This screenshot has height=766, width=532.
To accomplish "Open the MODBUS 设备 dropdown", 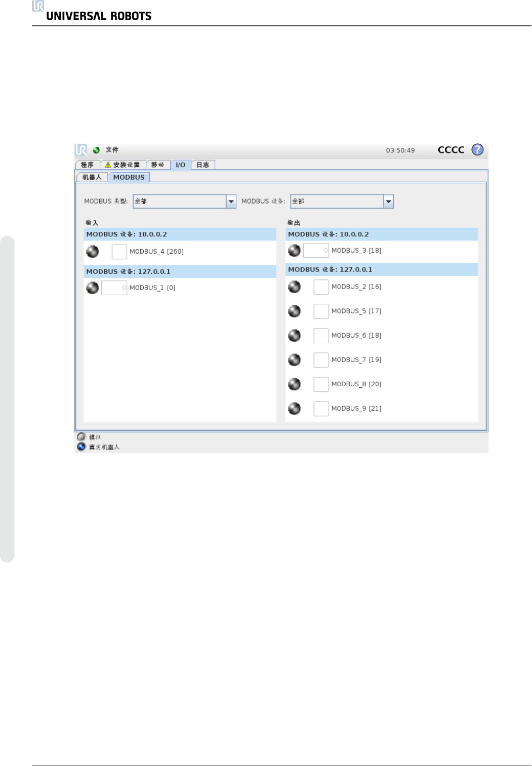I will click(x=342, y=201).
